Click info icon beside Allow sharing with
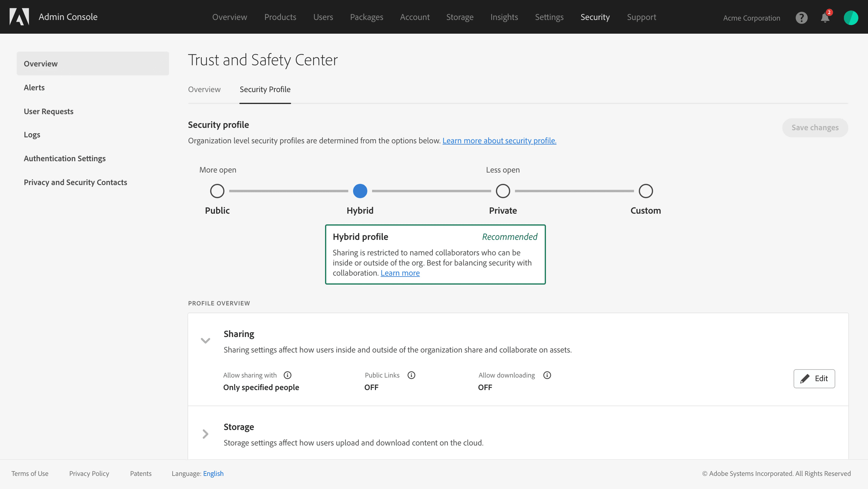The height and width of the screenshot is (489, 868). click(x=288, y=375)
